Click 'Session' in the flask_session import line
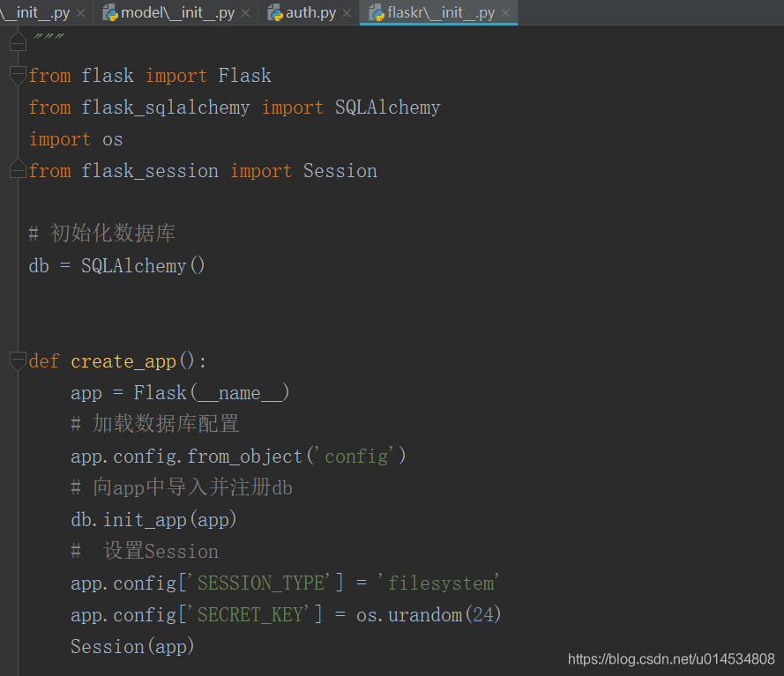This screenshot has height=676, width=784. click(340, 171)
